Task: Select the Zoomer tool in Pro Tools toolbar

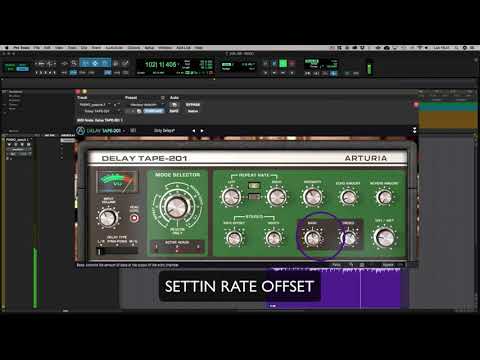Action: pyautogui.click(x=74, y=63)
